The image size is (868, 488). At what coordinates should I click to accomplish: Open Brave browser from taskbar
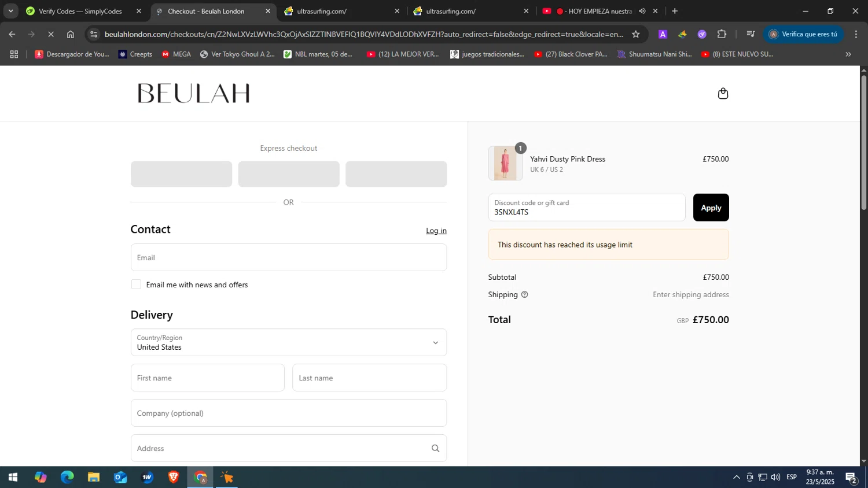(174, 478)
